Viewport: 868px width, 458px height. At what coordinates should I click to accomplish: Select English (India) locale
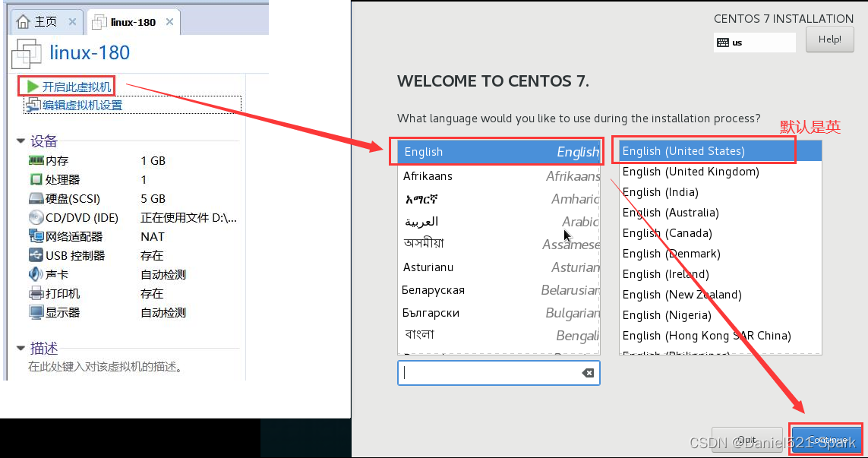click(x=720, y=192)
